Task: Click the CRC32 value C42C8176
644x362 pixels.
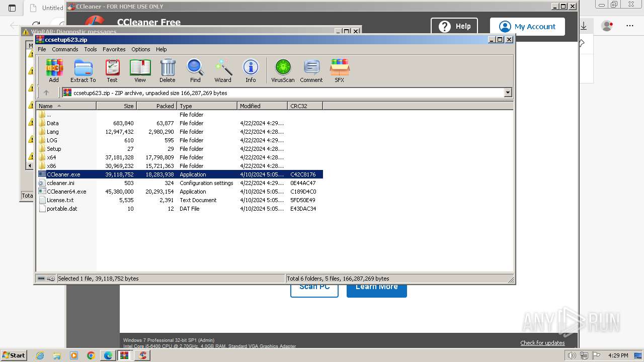Action: click(x=303, y=174)
